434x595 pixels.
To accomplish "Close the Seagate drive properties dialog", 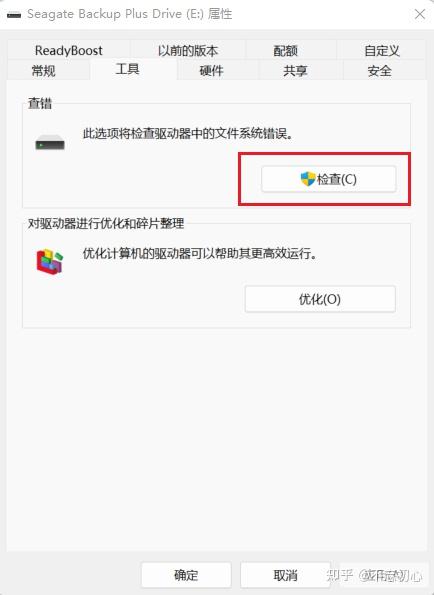I will click(x=420, y=14).
